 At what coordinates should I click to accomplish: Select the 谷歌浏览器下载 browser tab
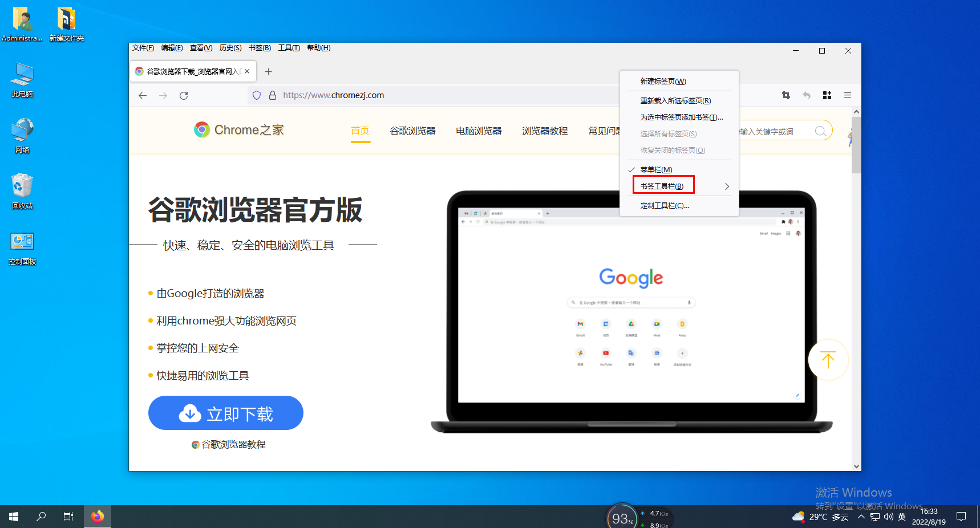click(x=193, y=71)
